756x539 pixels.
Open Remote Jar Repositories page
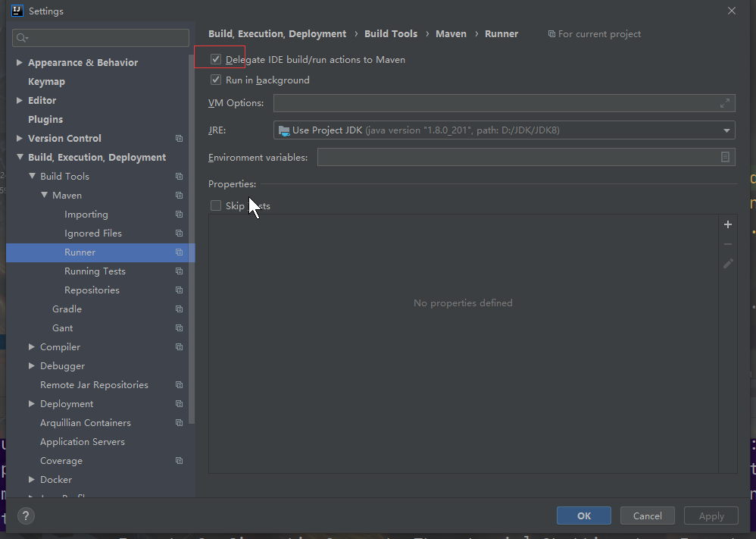coord(94,385)
